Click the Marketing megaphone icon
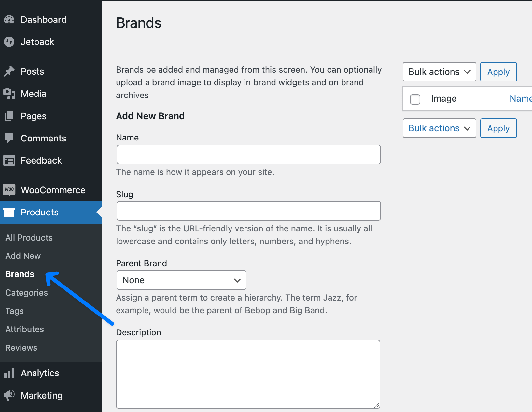532x412 pixels. tap(9, 395)
